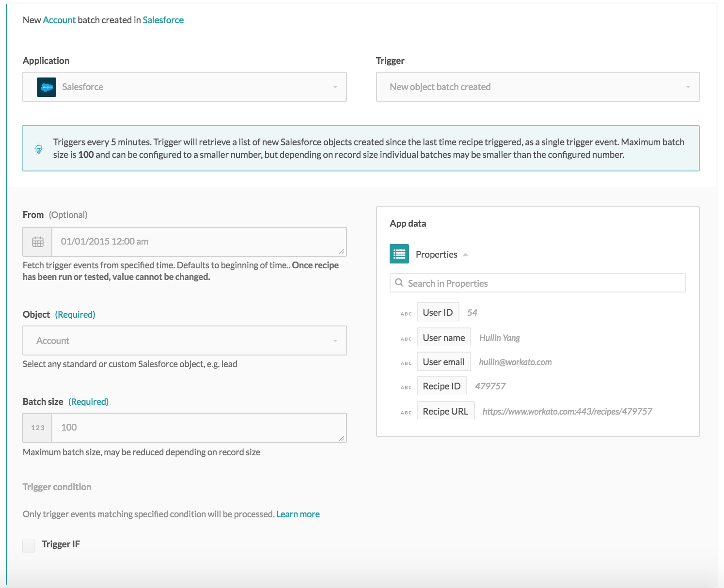Select the User name data pill
724x588 pixels.
[443, 338]
